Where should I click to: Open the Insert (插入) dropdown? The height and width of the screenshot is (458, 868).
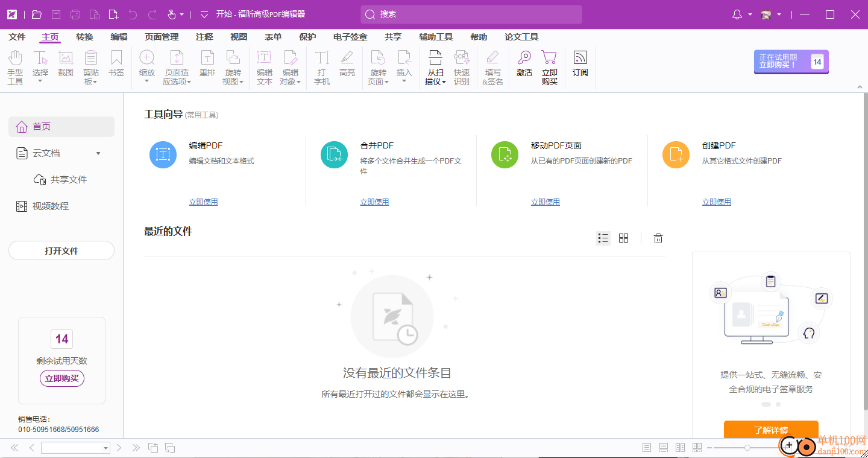point(404,81)
